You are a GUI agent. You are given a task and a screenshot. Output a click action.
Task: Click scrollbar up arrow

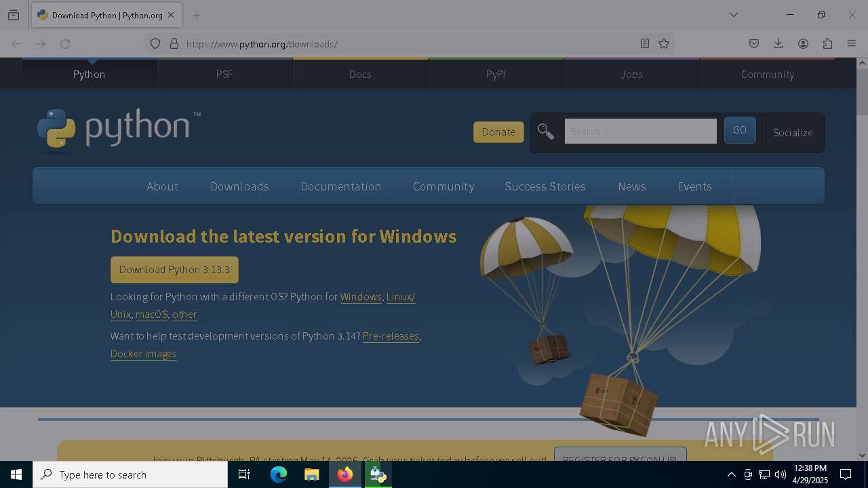click(x=862, y=63)
